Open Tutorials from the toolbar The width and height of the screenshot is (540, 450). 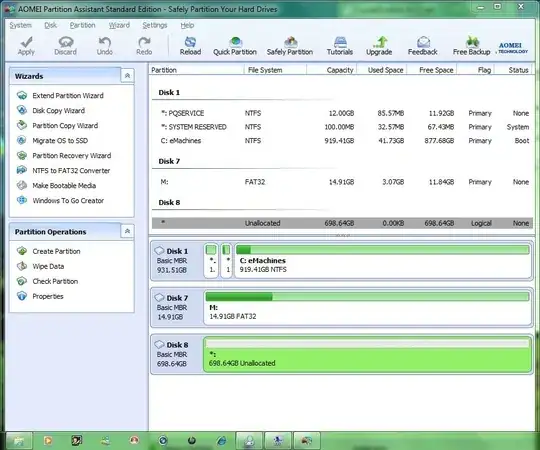click(x=340, y=46)
